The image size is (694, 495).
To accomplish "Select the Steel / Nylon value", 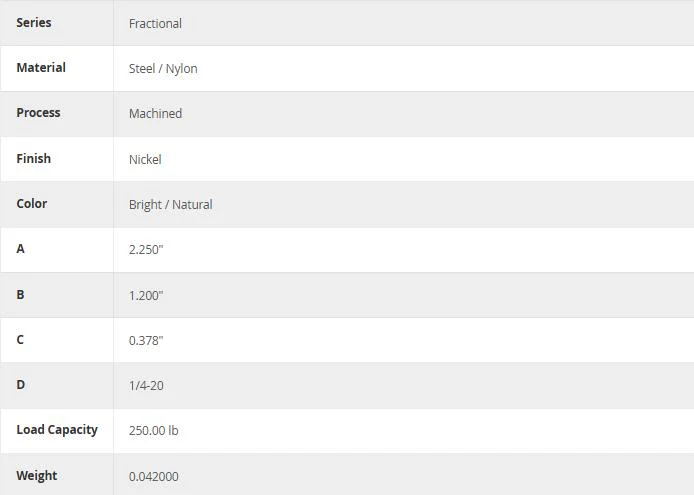I will pyautogui.click(x=163, y=69).
